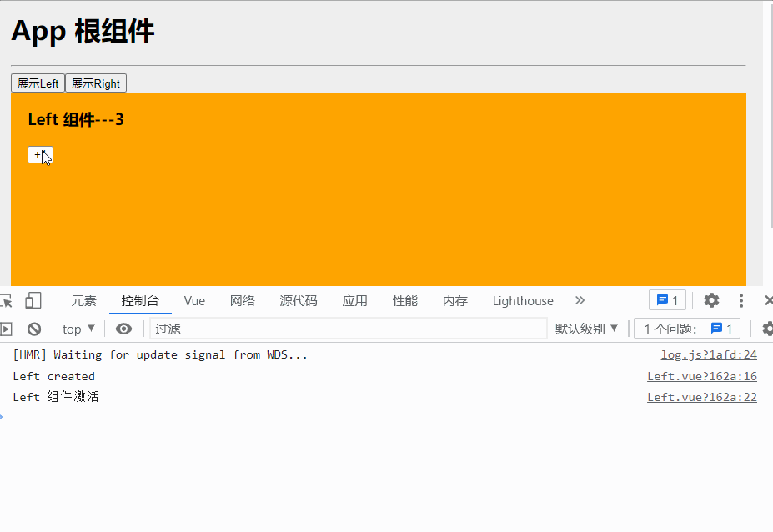
Task: Open the DevTools three-dot menu
Action: pyautogui.click(x=741, y=300)
